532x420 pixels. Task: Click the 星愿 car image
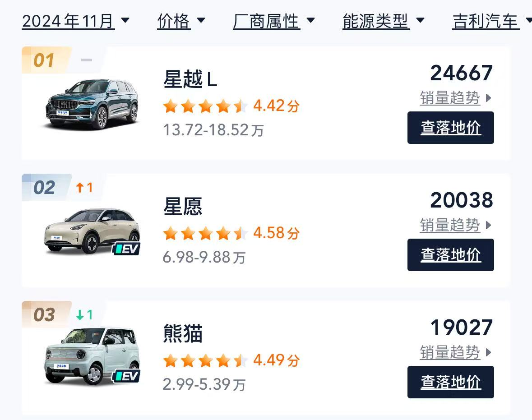[x=92, y=231]
